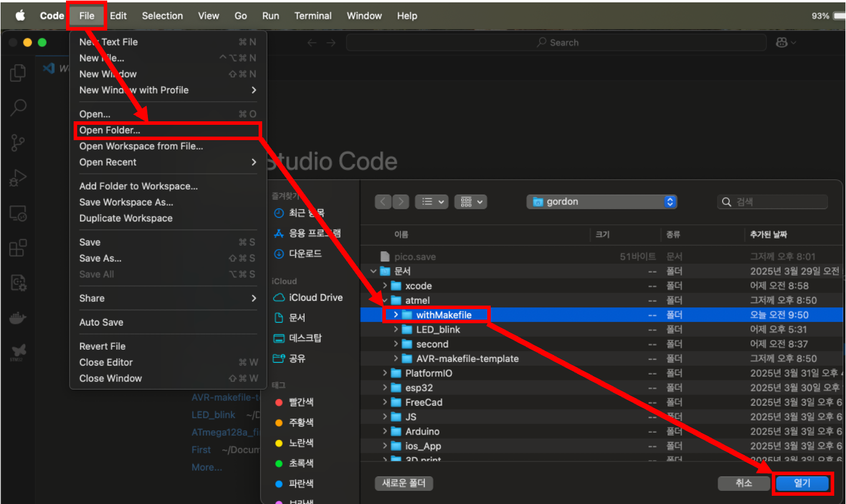Open the grouping options dropdown
Viewport: 846px width, 504px height.
coord(470,202)
